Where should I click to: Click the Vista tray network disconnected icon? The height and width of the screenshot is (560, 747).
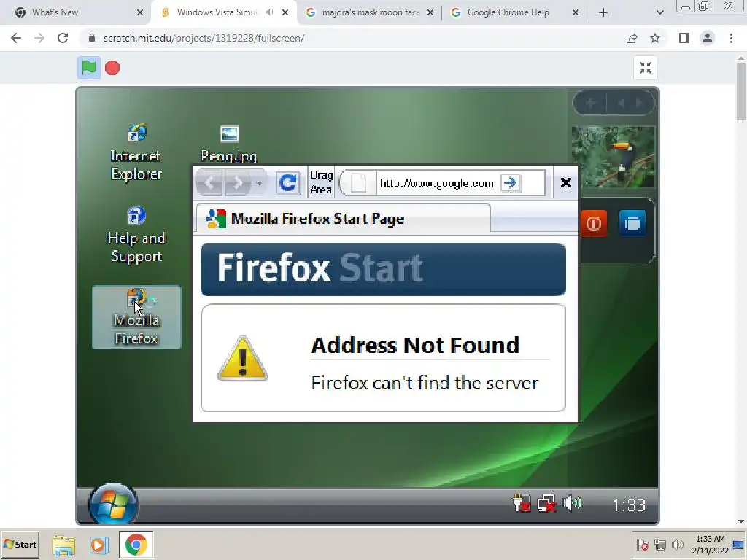[546, 503]
